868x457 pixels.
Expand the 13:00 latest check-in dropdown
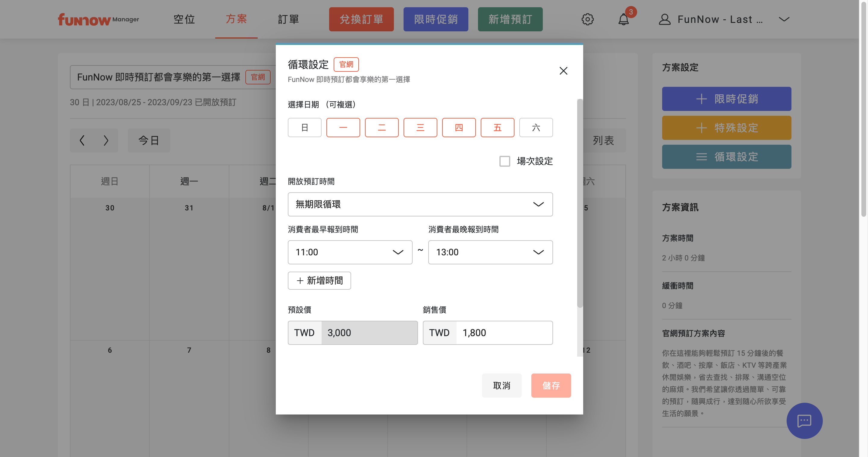point(490,252)
